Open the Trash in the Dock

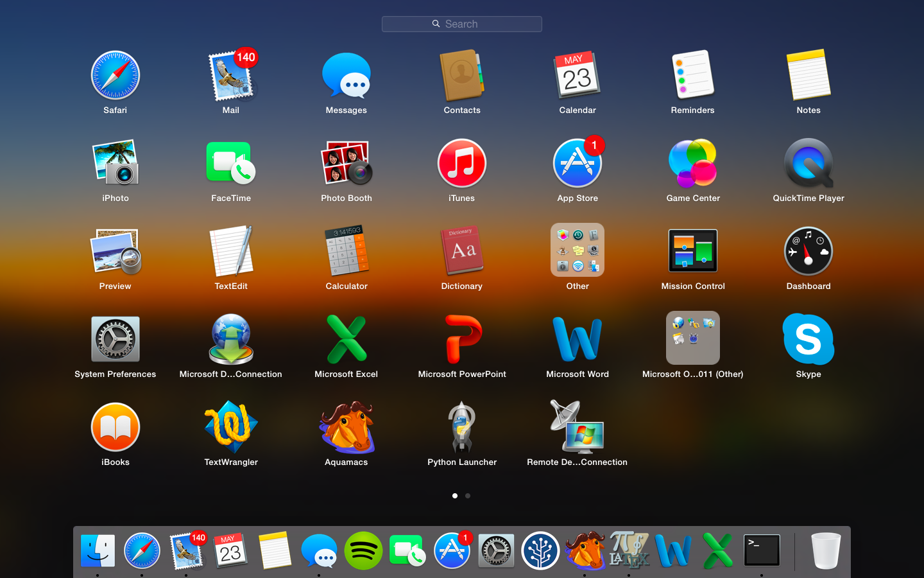825,550
